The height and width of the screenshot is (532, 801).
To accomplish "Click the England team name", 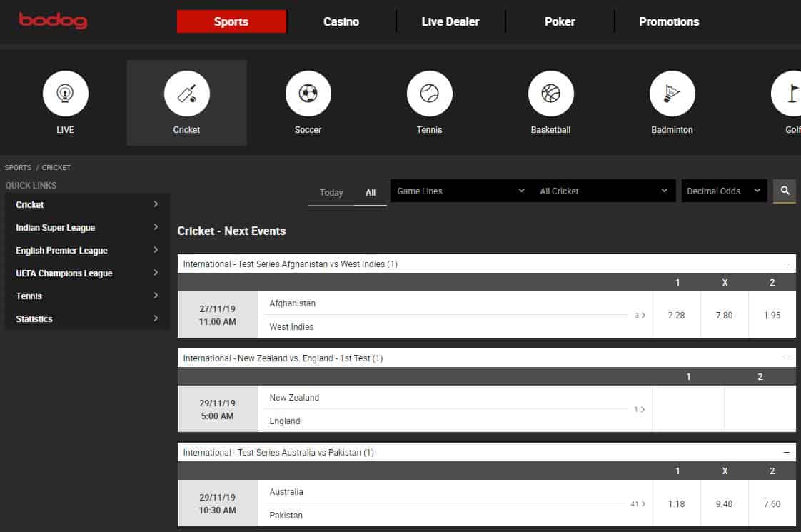I will (285, 421).
